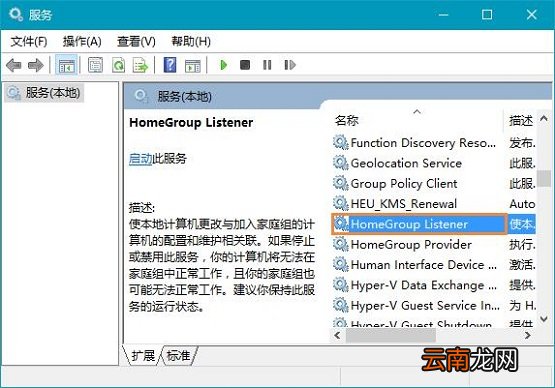Start the service with green play button
Screen dimensions: 555x388
pos(223,65)
